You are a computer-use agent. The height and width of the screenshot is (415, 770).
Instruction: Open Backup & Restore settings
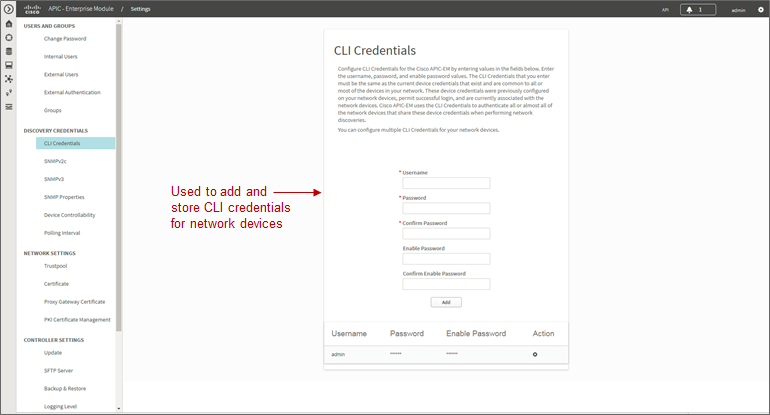click(x=65, y=388)
